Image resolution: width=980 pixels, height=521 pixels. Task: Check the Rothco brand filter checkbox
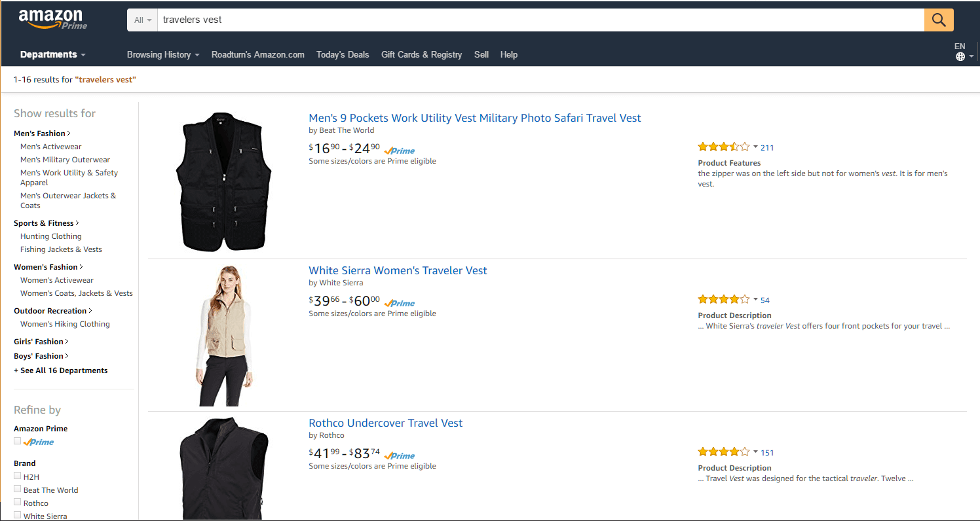click(17, 502)
